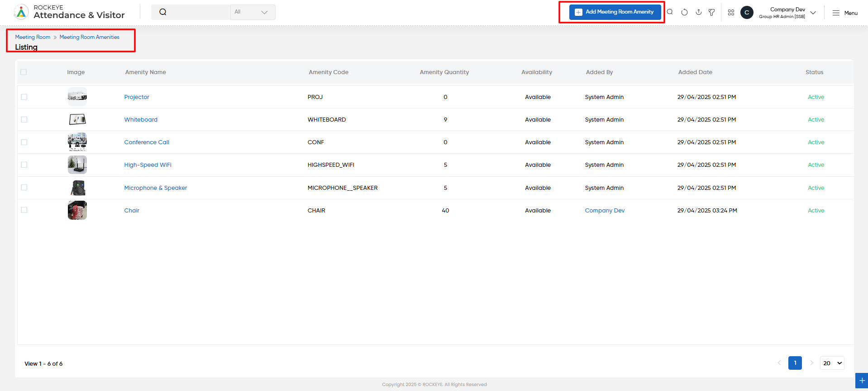
Task: Click the magnifier icon inside the global search box
Action: pyautogui.click(x=163, y=12)
